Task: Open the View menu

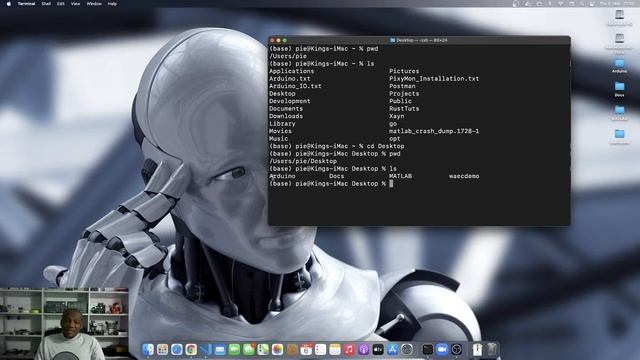Action: tap(76, 4)
